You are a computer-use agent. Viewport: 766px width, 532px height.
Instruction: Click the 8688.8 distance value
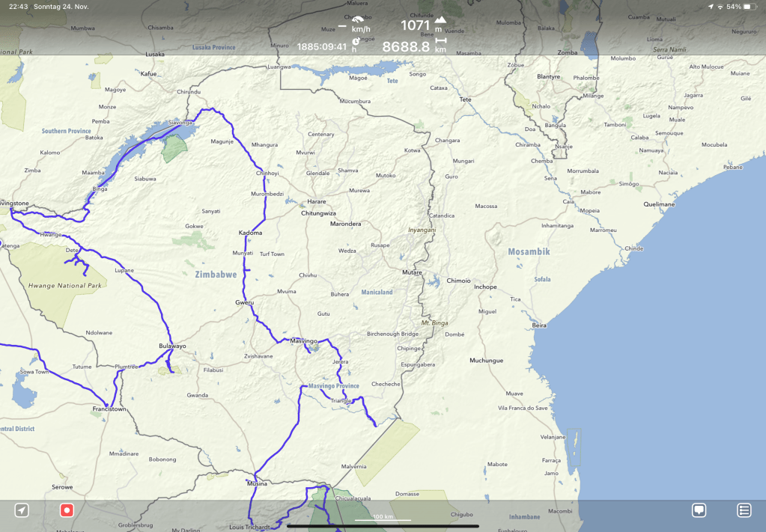(406, 47)
